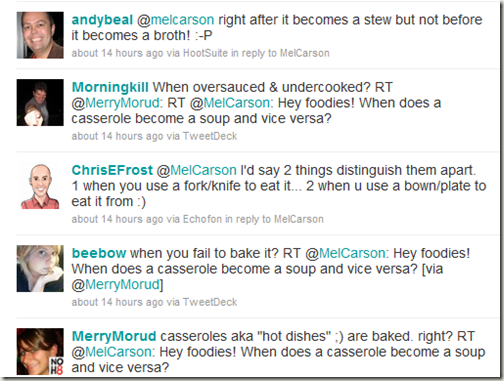Open ChrisEFrost's cartoon avatar
The height and width of the screenshot is (381, 504).
pyautogui.click(x=40, y=186)
